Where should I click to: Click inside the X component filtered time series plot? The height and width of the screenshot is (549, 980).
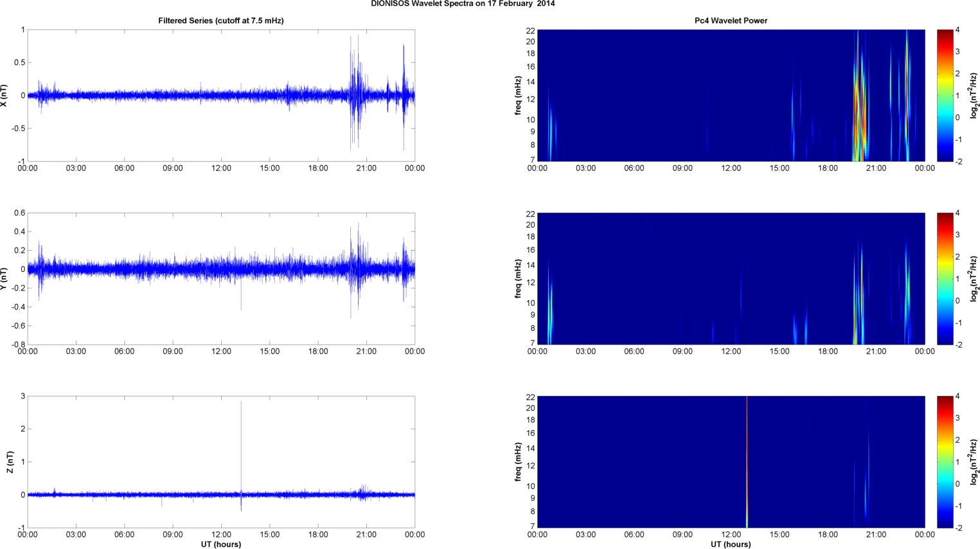click(221, 95)
